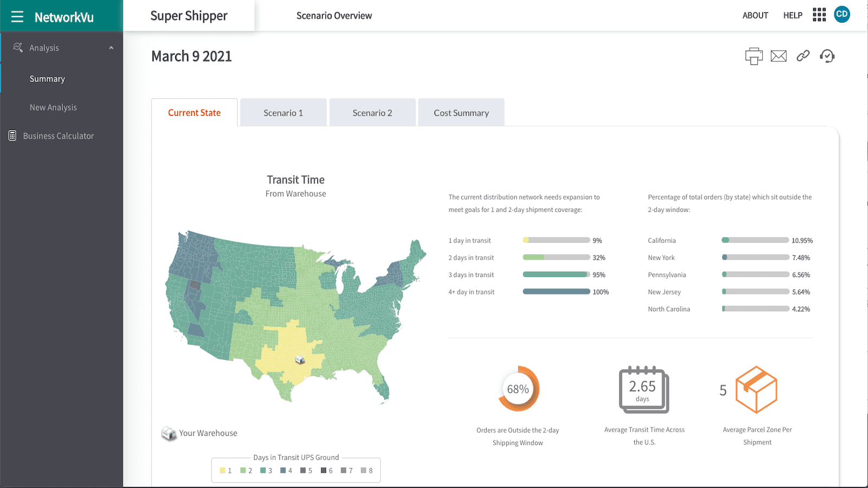868x488 pixels.
Task: Collapse the Analysis section
Action: pos(112,47)
